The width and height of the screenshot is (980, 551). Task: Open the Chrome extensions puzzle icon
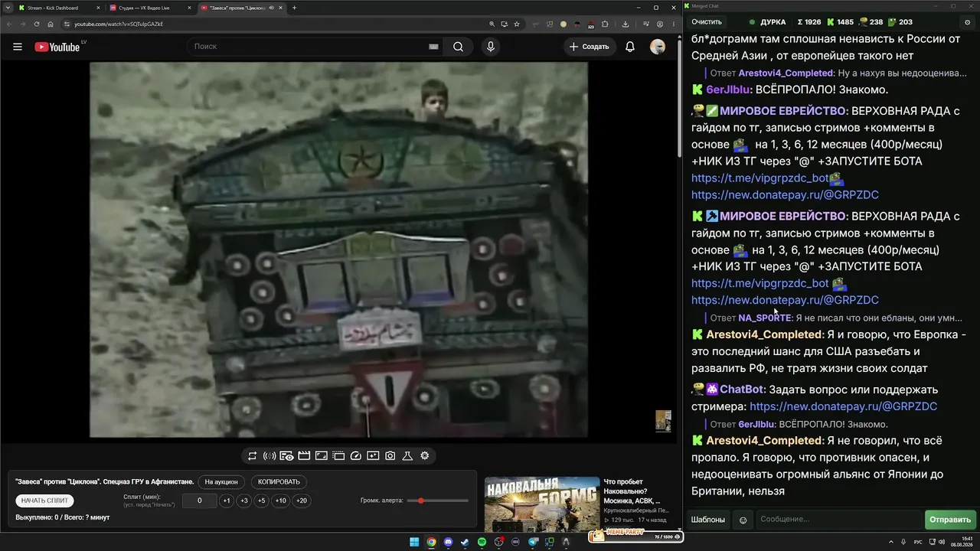click(x=605, y=24)
